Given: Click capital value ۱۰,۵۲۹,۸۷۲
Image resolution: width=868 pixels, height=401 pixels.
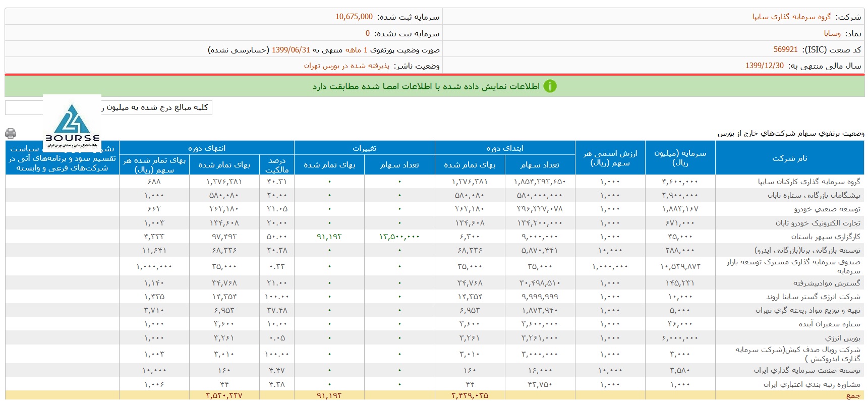Looking at the screenshot, I should click(x=680, y=266).
